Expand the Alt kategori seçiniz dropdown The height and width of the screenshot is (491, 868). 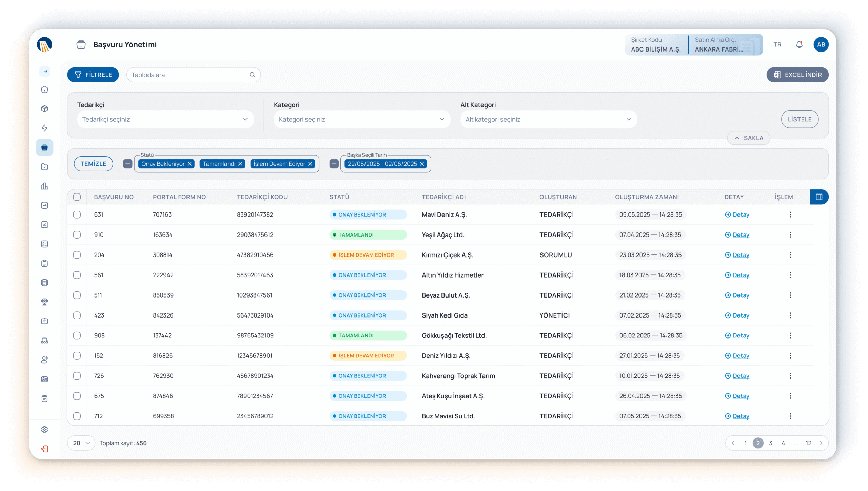[x=548, y=119]
